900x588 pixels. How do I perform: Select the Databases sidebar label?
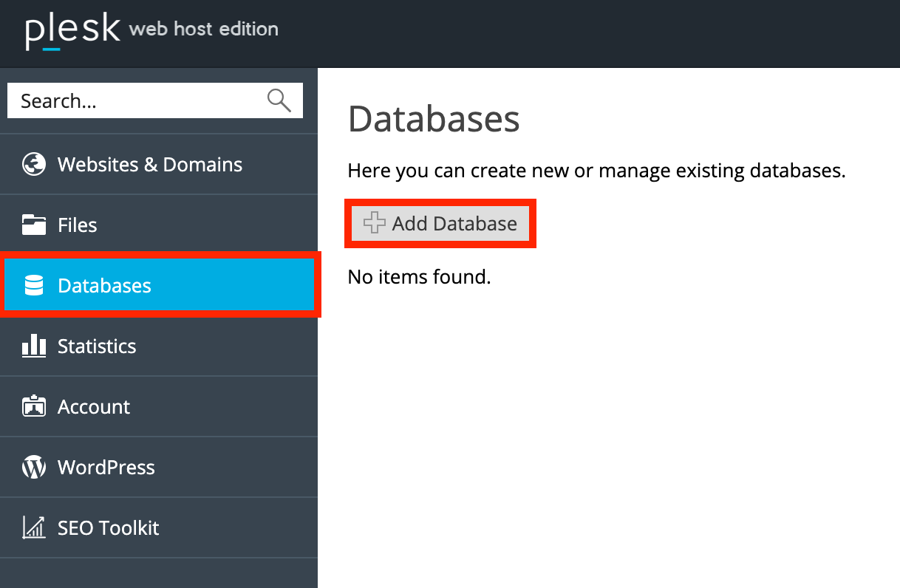coord(104,286)
